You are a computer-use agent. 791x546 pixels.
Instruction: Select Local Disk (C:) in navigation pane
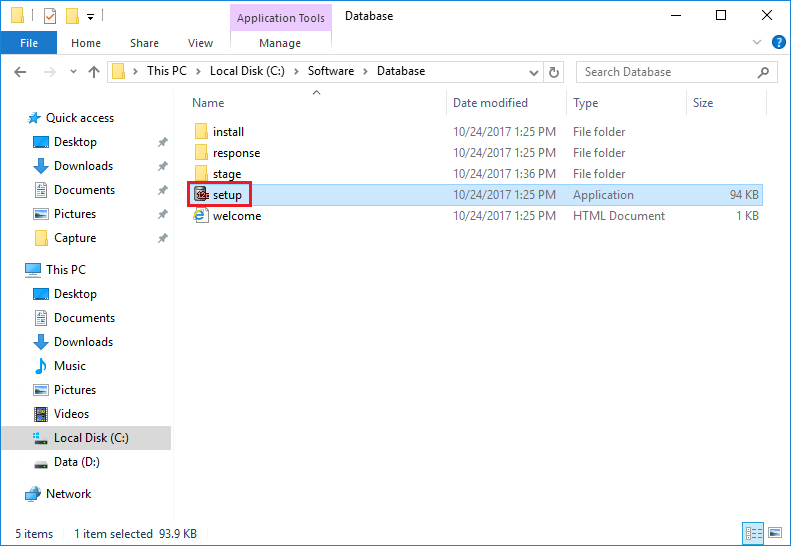pyautogui.click(x=86, y=438)
